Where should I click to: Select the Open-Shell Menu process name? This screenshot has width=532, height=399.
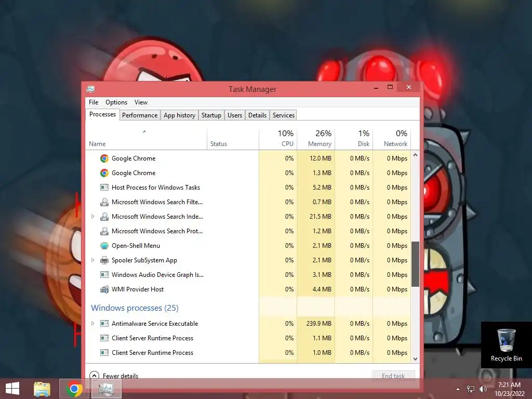[x=136, y=246]
